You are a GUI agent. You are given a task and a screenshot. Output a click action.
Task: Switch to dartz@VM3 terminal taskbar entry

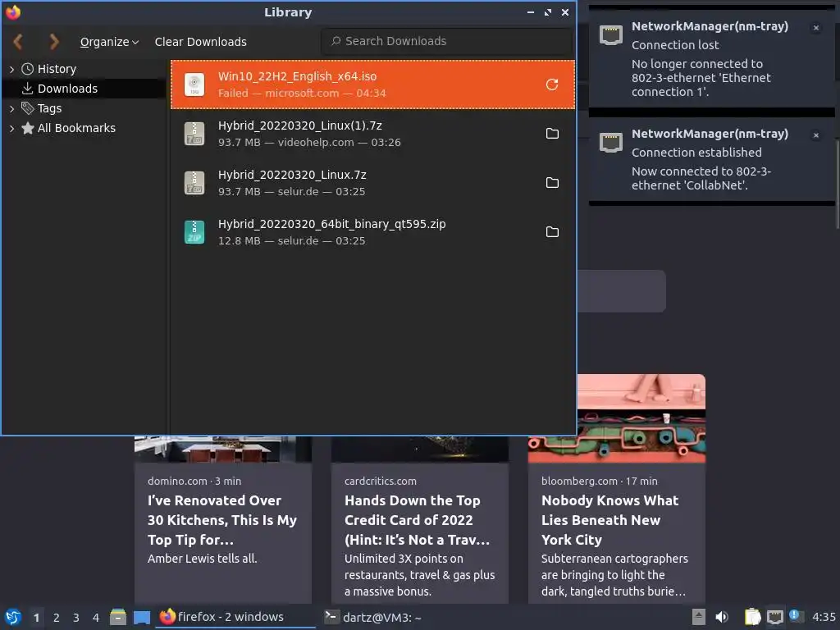[373, 617]
